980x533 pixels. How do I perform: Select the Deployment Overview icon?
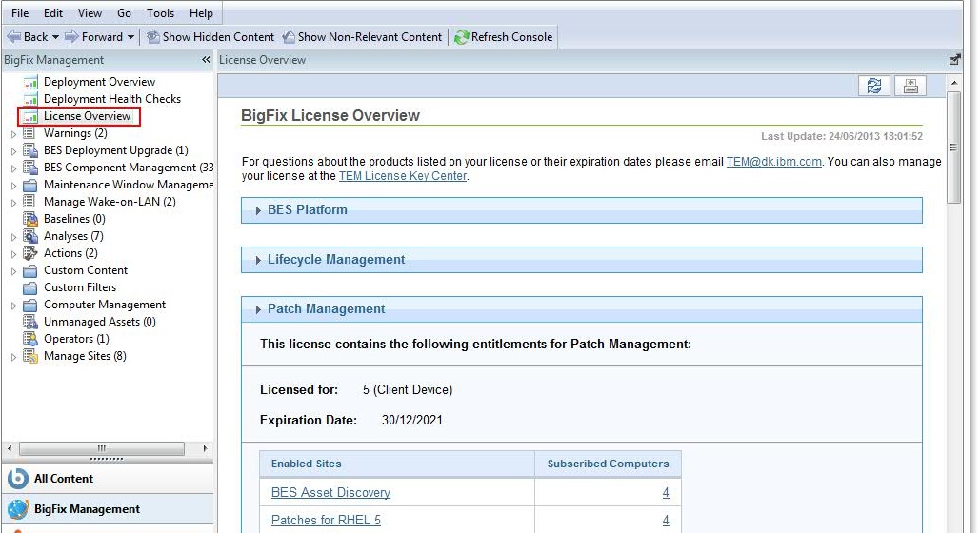point(30,82)
